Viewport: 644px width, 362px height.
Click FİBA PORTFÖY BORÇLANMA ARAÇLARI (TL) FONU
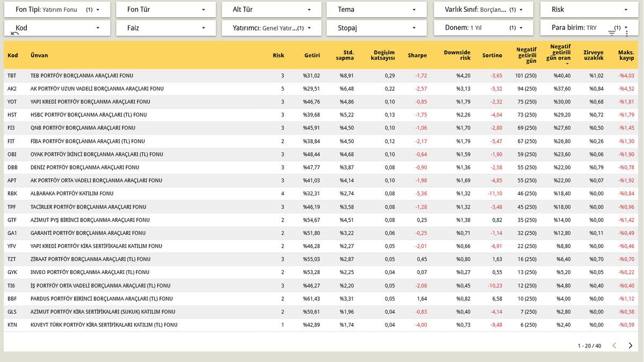point(87,141)
